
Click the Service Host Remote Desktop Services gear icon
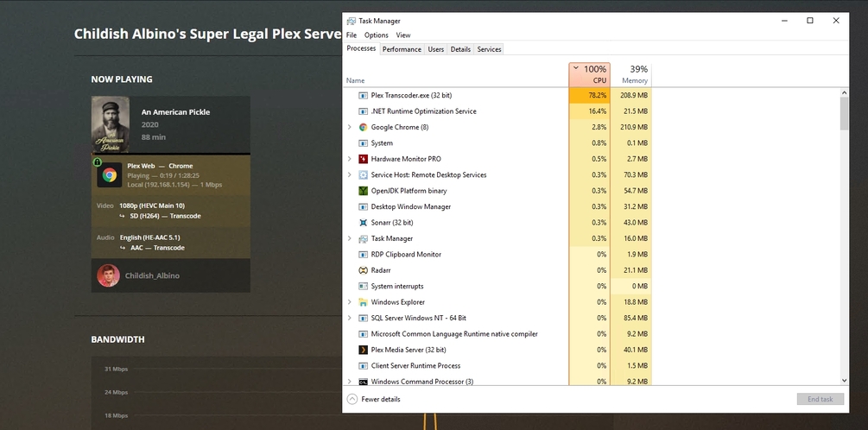point(363,175)
